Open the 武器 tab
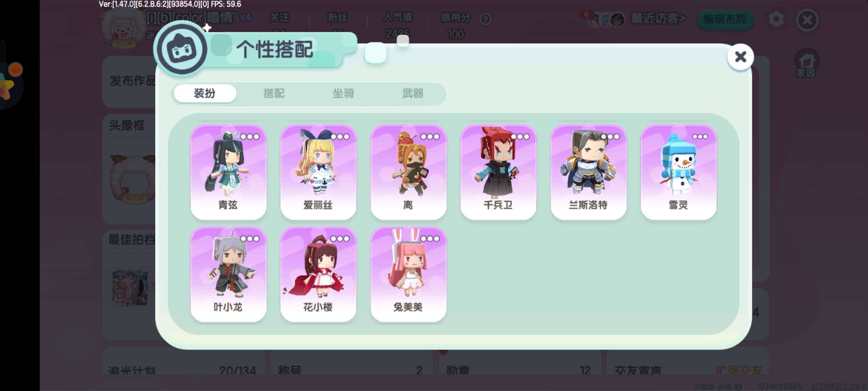This screenshot has height=391, width=868. tap(413, 93)
